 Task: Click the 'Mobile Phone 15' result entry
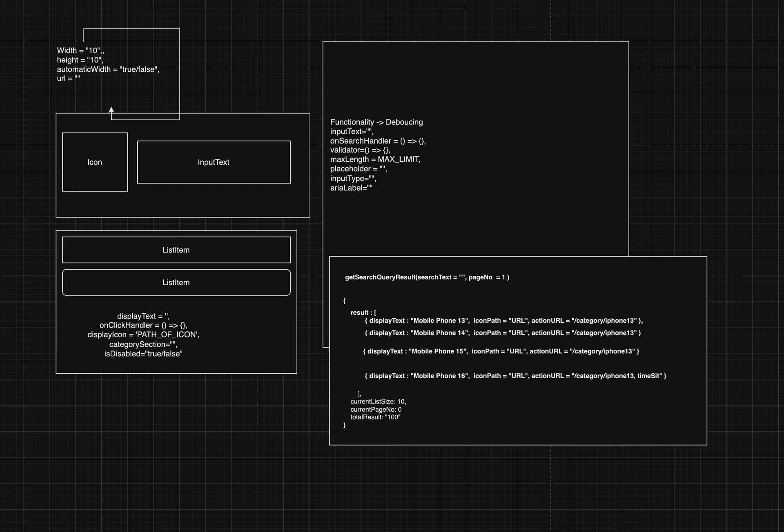click(501, 351)
